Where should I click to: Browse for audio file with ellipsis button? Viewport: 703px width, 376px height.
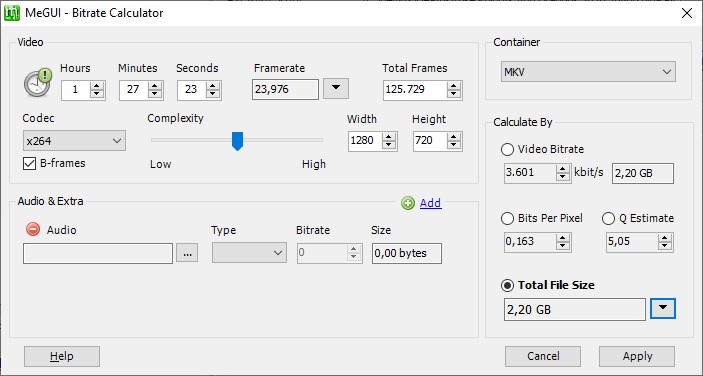click(x=187, y=253)
